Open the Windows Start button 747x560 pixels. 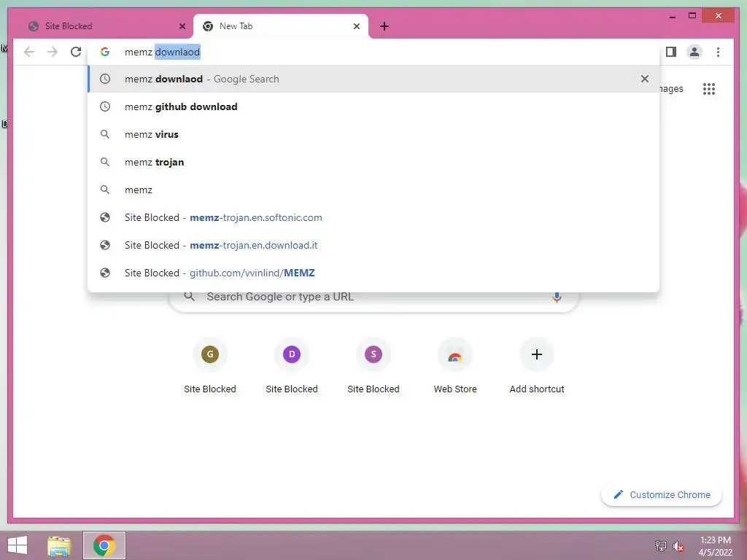point(18,545)
